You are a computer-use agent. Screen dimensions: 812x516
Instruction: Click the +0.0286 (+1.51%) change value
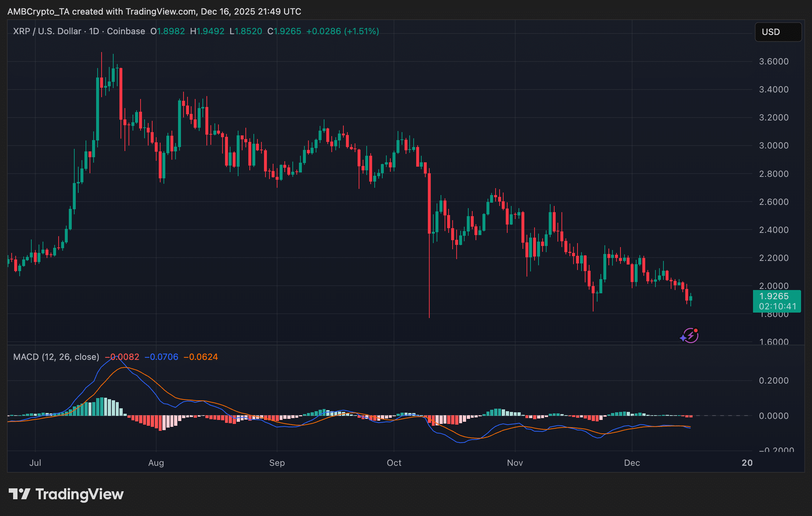[x=342, y=31]
